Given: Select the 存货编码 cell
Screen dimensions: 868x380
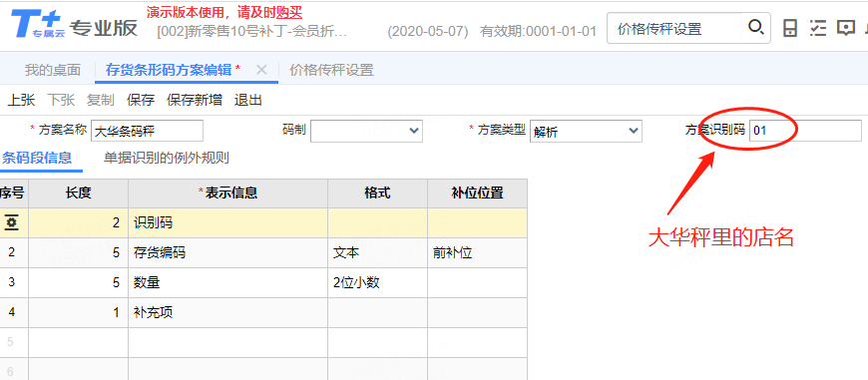Looking at the screenshot, I should pyautogui.click(x=228, y=252).
